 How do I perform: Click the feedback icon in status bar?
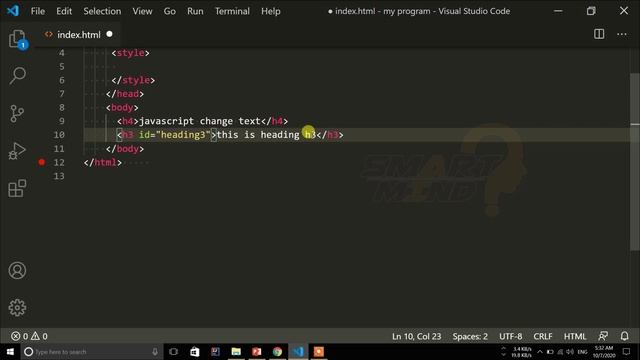(x=603, y=336)
